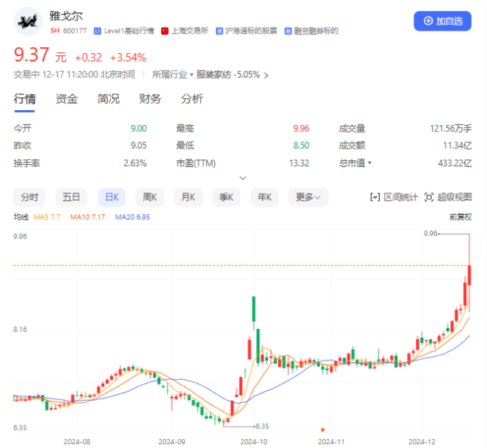Click the 6.35 low-point chart annotation
487x448 pixels.
point(262,426)
